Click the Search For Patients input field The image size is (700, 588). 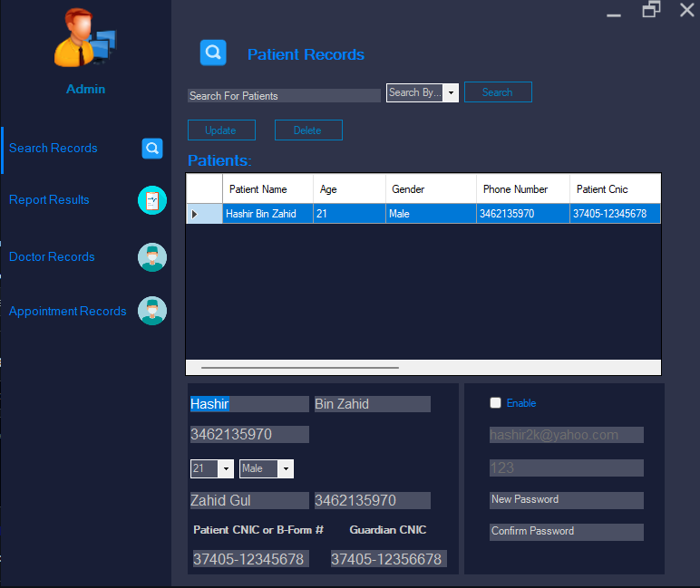284,95
